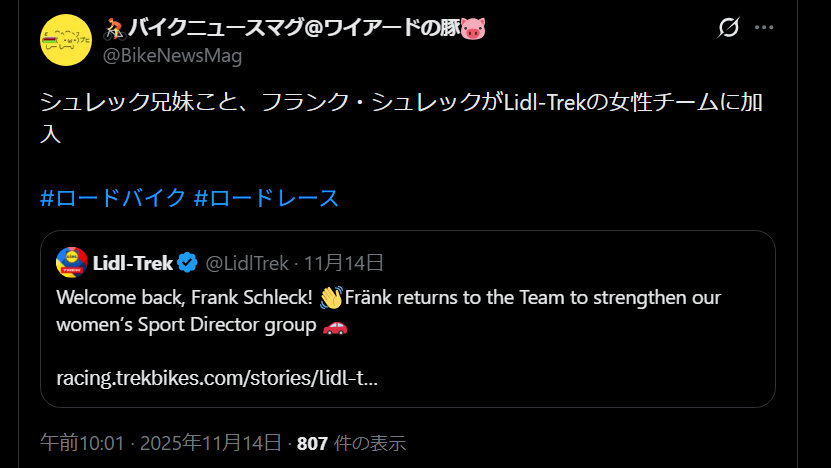Click the 807 件の表示 view count
The width and height of the screenshot is (831, 468).
pos(351,443)
